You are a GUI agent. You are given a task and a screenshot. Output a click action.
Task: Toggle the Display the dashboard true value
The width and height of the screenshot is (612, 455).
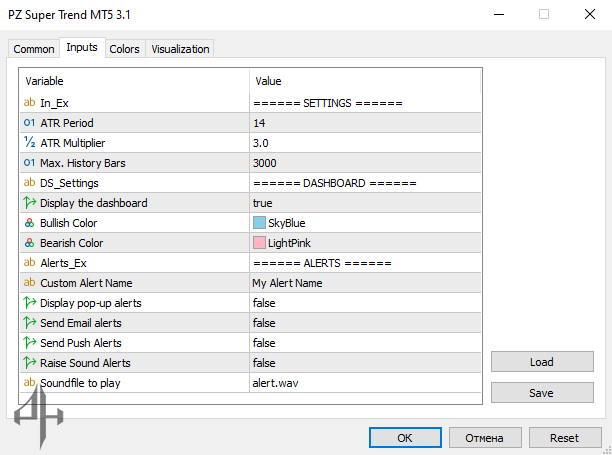point(262,203)
